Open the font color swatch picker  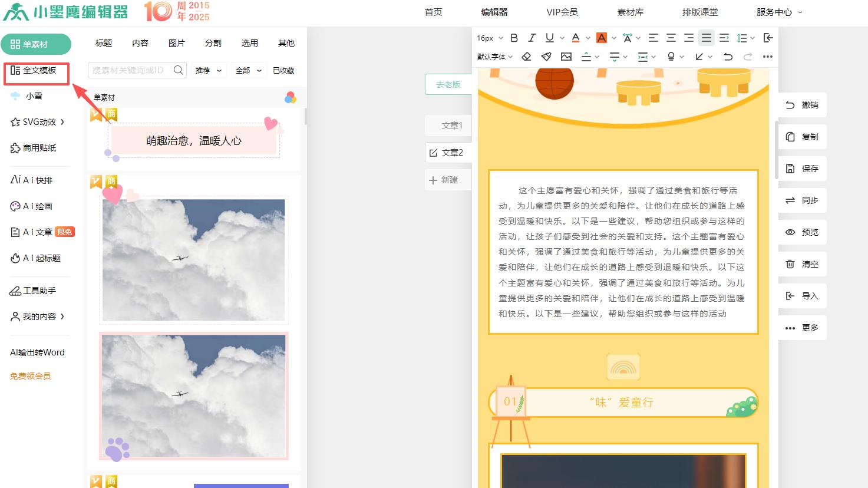pos(576,38)
